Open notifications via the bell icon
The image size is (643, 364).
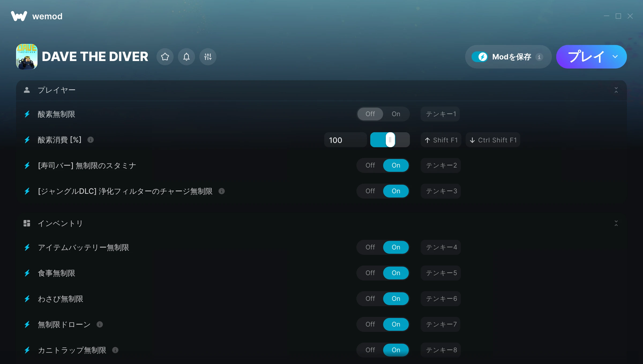(186, 57)
